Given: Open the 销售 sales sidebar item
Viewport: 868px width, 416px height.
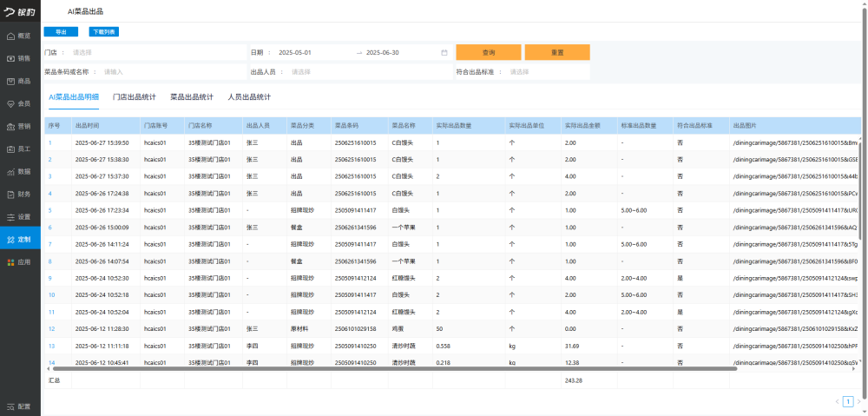Looking at the screenshot, I should coord(20,59).
